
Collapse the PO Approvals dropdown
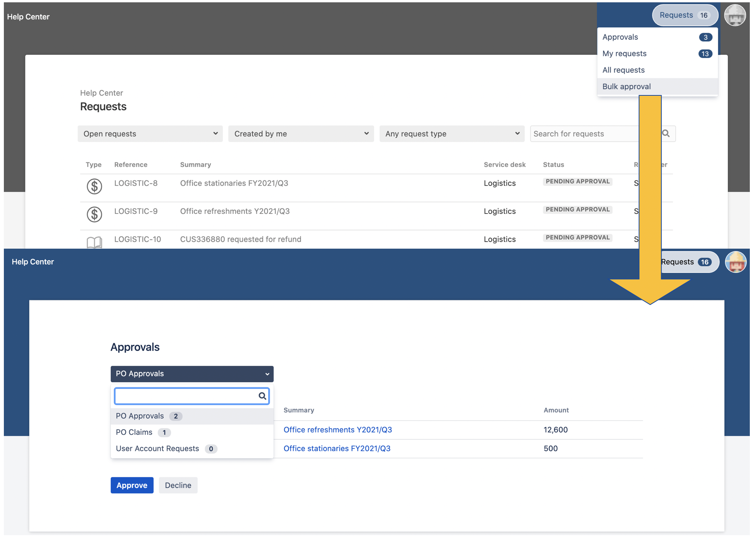coord(192,374)
